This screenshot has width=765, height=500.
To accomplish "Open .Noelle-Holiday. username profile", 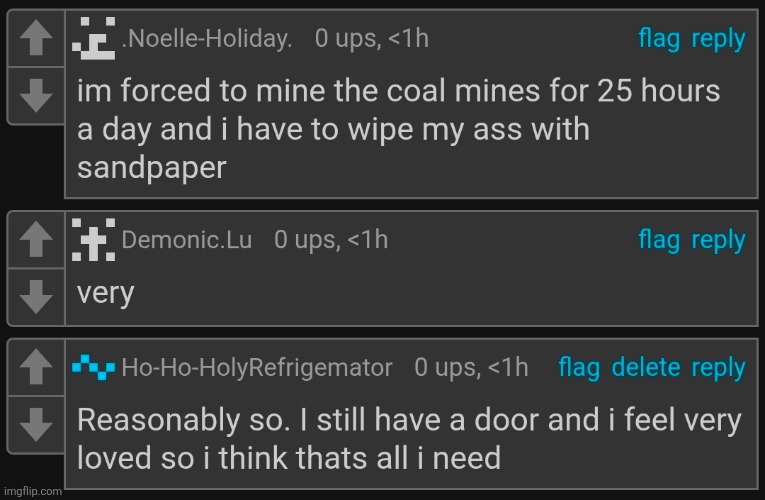I will (x=206, y=40).
